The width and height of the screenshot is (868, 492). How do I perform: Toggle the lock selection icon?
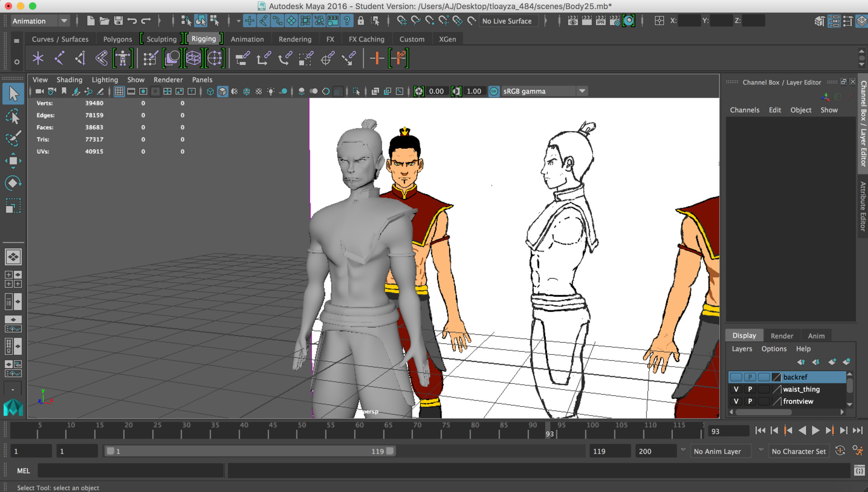click(361, 21)
